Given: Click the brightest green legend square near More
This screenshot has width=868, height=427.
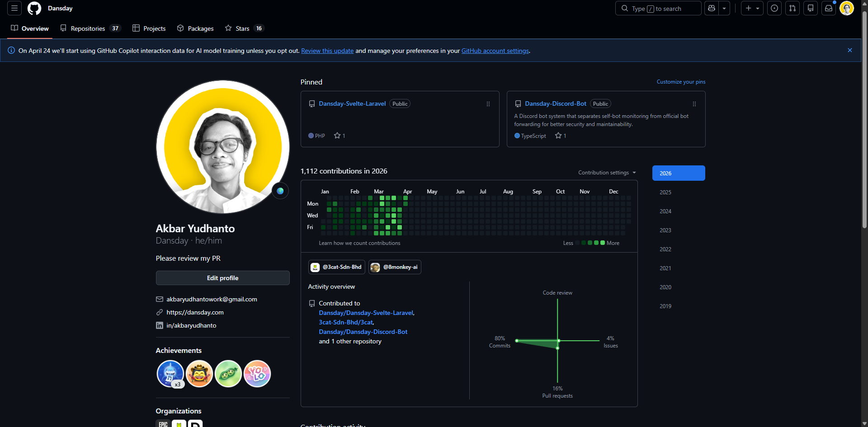Looking at the screenshot, I should (603, 243).
